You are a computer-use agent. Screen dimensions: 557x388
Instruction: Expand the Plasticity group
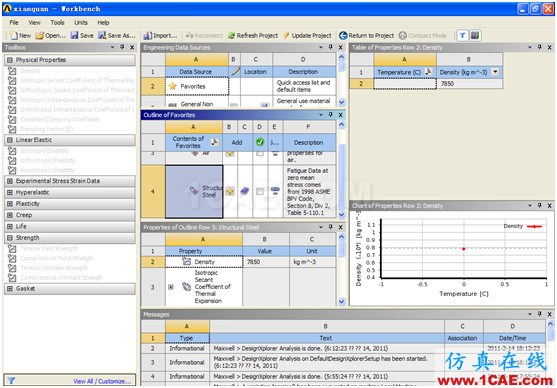[x=10, y=204]
